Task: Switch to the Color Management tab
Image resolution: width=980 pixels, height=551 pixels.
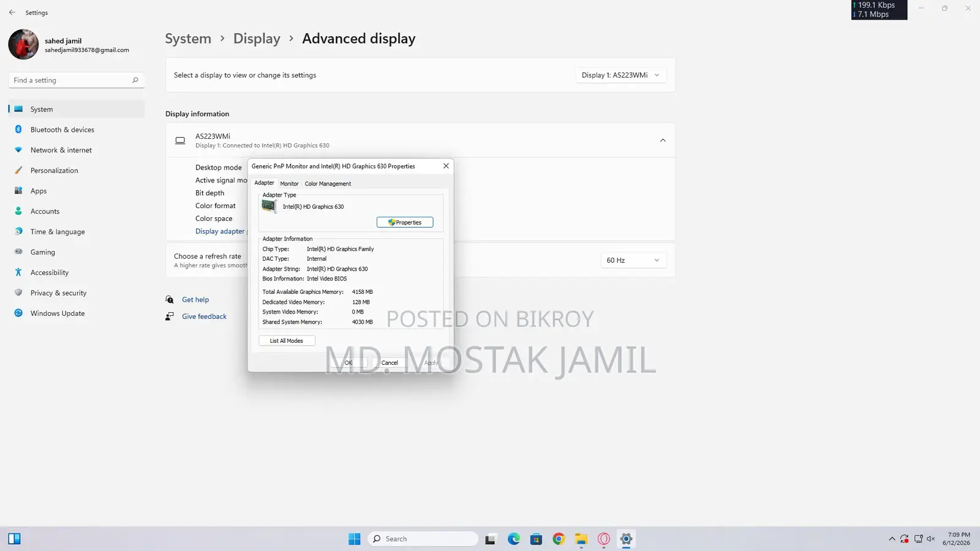Action: point(328,184)
